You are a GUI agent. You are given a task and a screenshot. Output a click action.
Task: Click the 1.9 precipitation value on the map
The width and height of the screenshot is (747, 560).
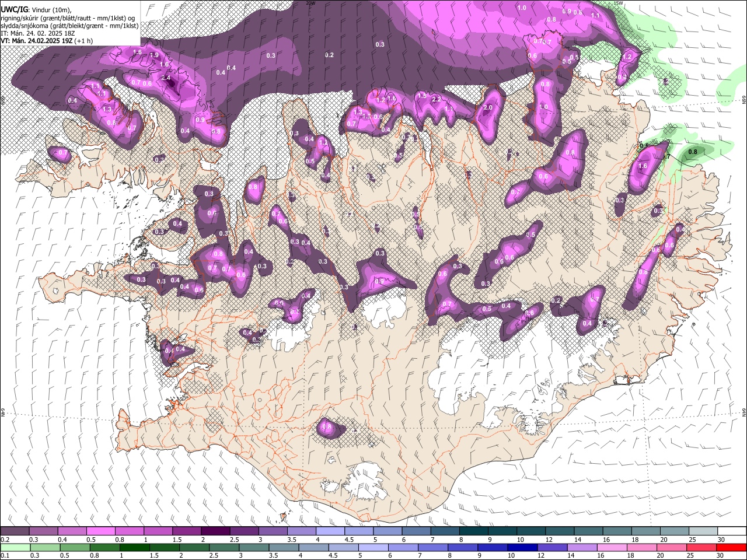click(155, 55)
